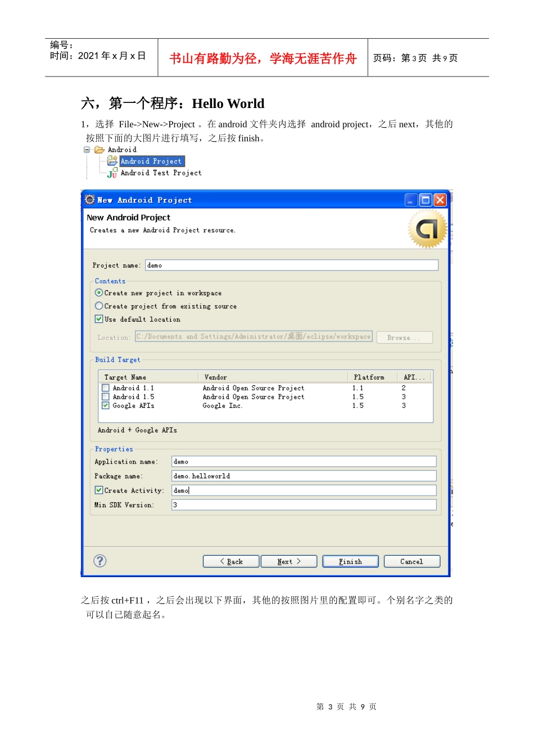Check the Android 1.1 target
This screenshot has height=756, width=534.
tap(106, 388)
